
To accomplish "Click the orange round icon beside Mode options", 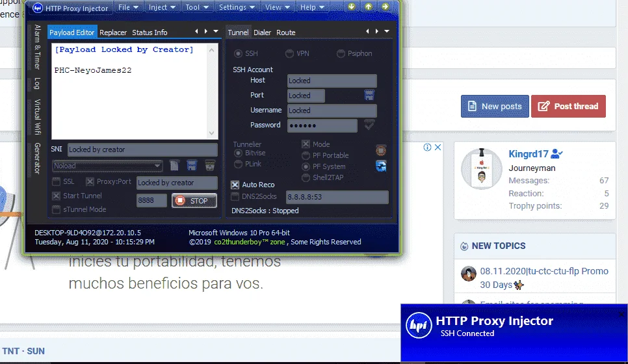I will point(381,151).
